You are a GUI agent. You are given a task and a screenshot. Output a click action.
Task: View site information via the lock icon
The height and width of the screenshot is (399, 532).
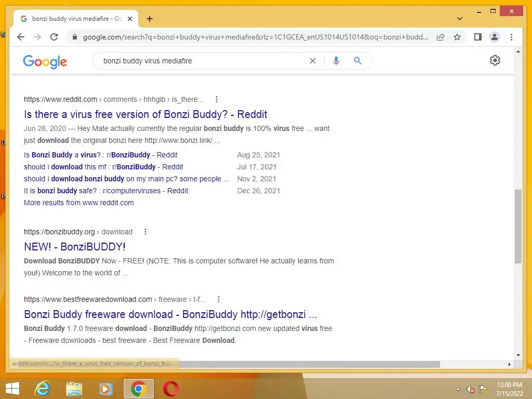(75, 37)
